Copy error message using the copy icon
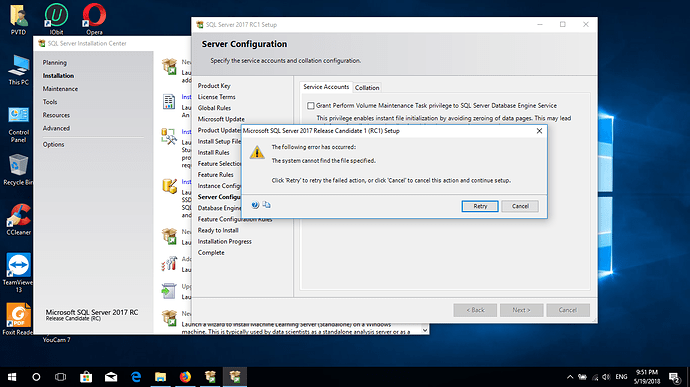The height and width of the screenshot is (387, 690). click(266, 205)
